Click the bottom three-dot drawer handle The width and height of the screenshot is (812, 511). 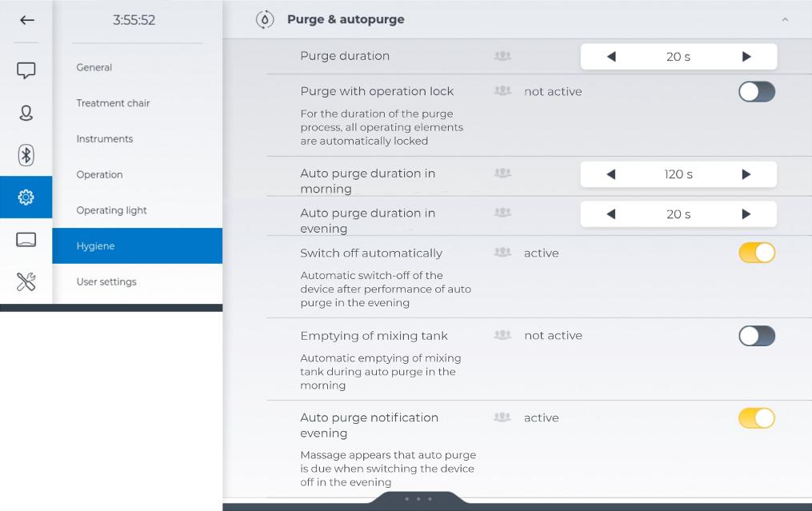click(418, 500)
